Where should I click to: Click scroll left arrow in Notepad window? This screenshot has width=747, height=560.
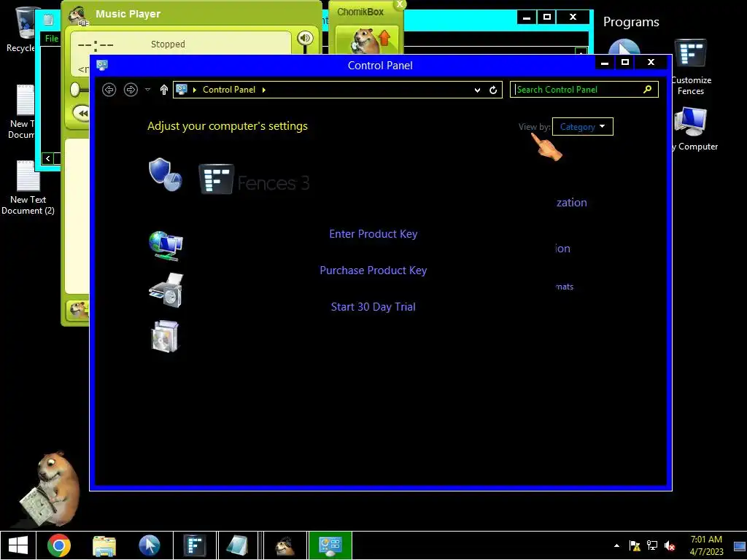click(48, 158)
